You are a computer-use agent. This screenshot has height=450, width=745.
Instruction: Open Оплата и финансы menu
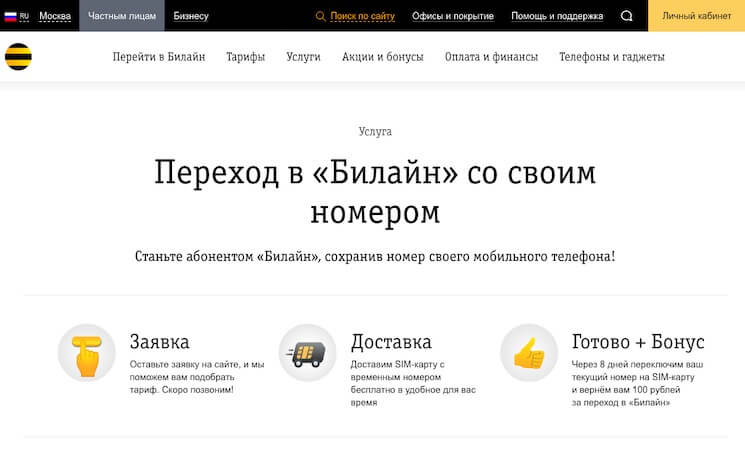[491, 57]
